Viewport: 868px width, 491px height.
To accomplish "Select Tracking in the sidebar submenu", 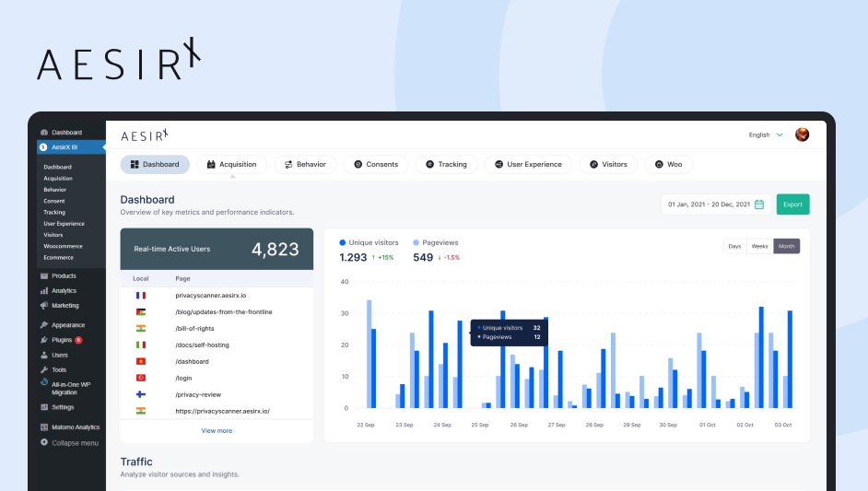I will click(x=54, y=212).
